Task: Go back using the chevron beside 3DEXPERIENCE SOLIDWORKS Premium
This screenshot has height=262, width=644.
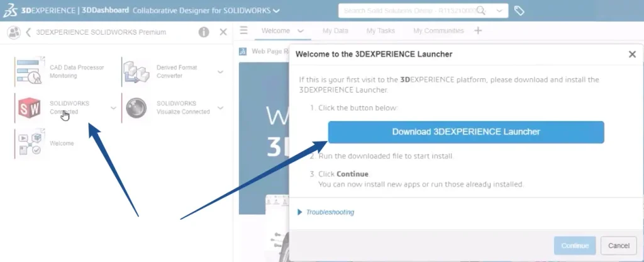Action: pyautogui.click(x=28, y=32)
